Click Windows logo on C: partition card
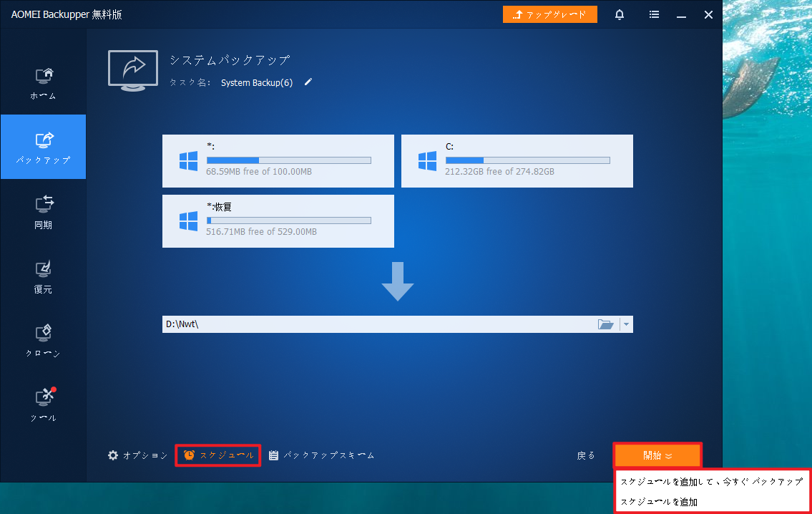 pyautogui.click(x=427, y=161)
